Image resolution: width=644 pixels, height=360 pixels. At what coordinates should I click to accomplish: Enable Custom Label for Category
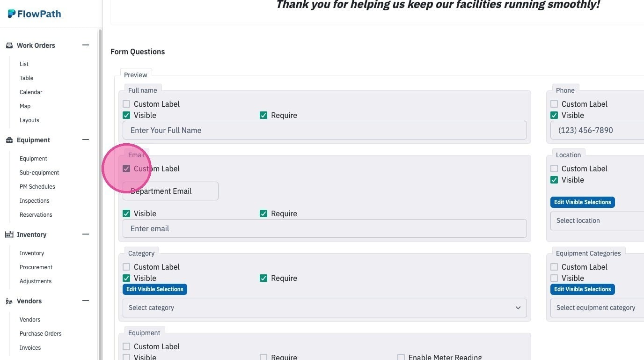tap(126, 267)
